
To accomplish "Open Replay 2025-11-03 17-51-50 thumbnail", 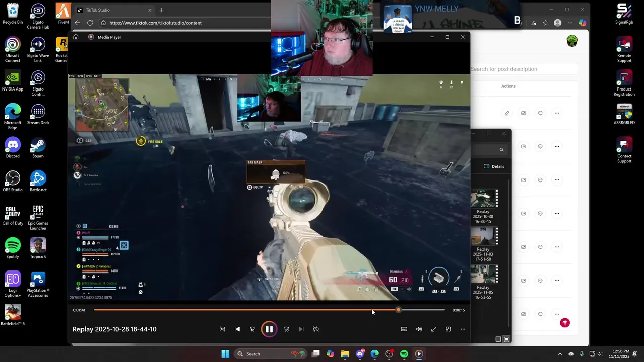I will pos(484,236).
